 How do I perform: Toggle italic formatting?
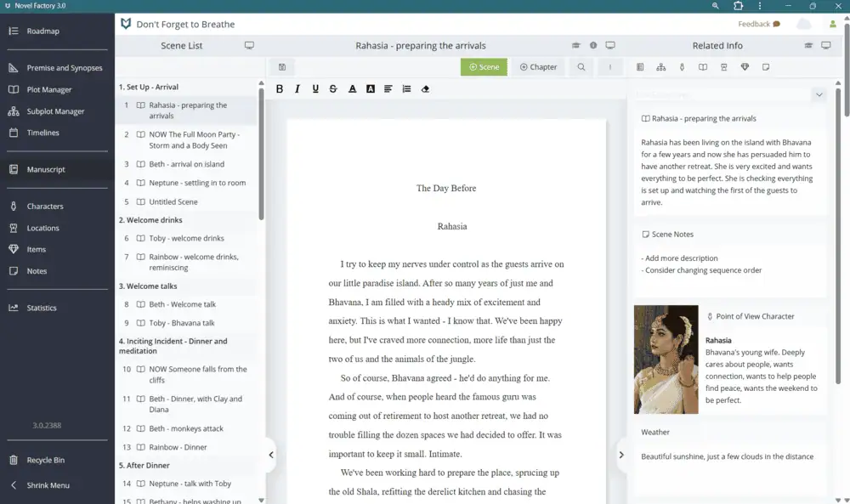(x=297, y=88)
